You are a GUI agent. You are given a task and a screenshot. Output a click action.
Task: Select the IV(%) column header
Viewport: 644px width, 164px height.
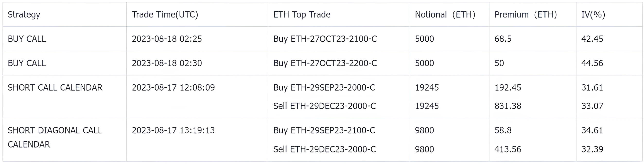[x=593, y=15]
